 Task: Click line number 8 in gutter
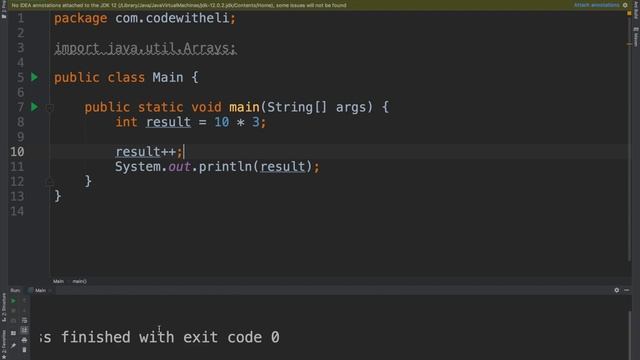(x=20, y=122)
